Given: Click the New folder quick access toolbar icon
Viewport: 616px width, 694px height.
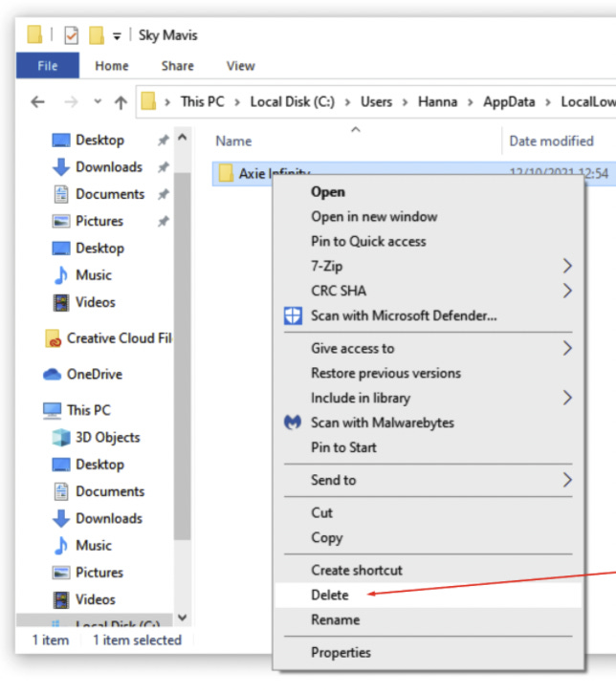Looking at the screenshot, I should (x=96, y=35).
